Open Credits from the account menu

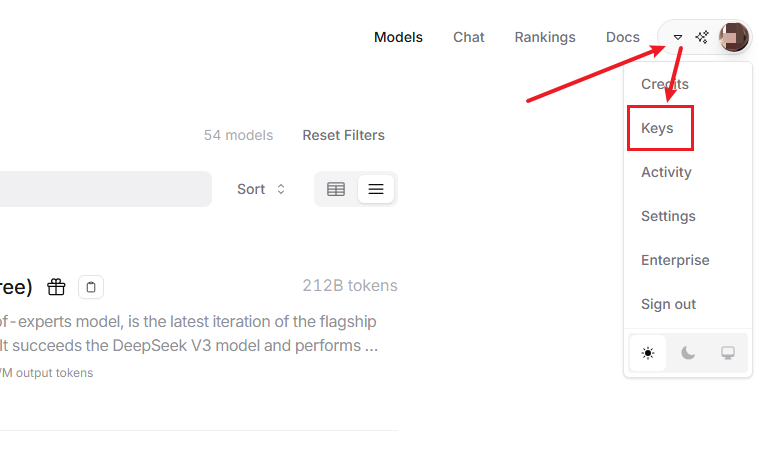[665, 84]
